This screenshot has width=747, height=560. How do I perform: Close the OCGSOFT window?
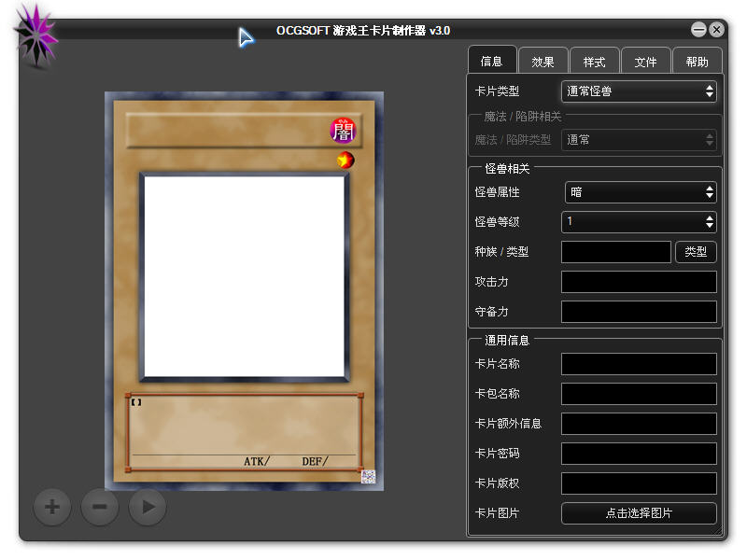coord(716,30)
